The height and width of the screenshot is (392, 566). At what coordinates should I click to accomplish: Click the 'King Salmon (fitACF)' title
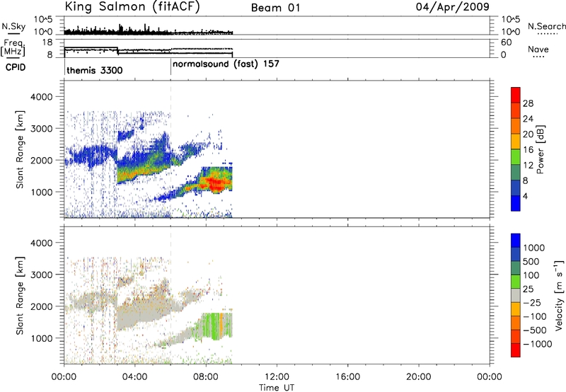[x=132, y=7]
